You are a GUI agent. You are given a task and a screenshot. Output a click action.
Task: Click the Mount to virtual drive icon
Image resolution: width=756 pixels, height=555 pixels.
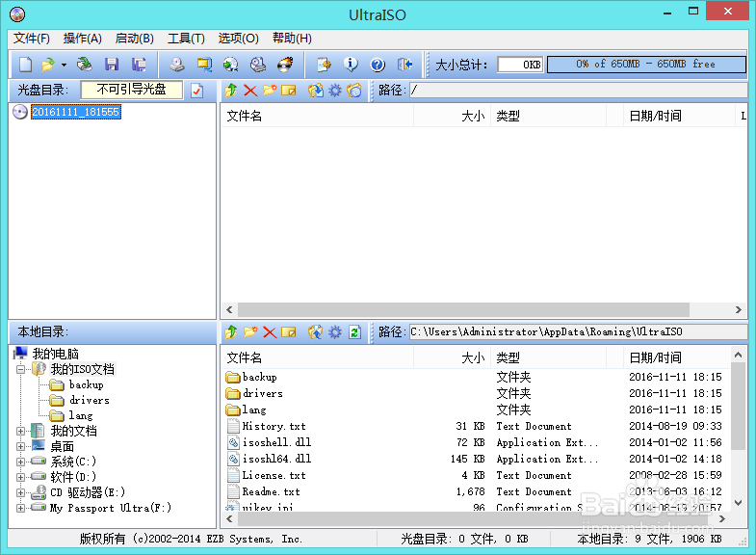[x=258, y=65]
